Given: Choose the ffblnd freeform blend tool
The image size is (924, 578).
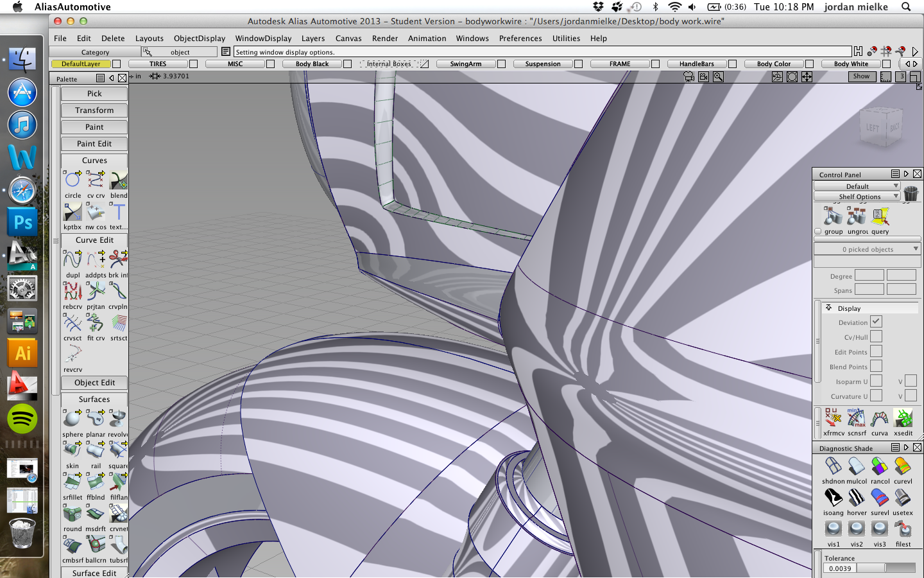Looking at the screenshot, I should tap(96, 482).
